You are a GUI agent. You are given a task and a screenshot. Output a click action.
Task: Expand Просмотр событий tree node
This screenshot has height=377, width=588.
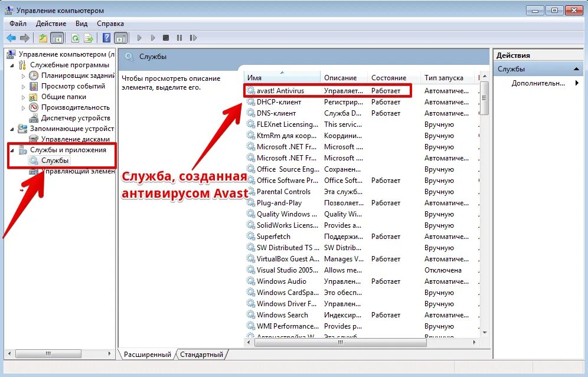(x=23, y=87)
